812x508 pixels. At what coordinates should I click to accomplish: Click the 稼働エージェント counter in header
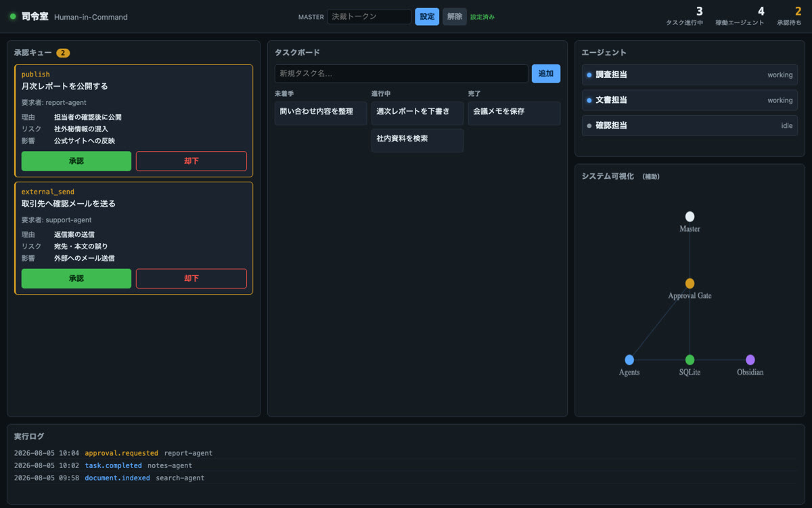click(x=740, y=16)
